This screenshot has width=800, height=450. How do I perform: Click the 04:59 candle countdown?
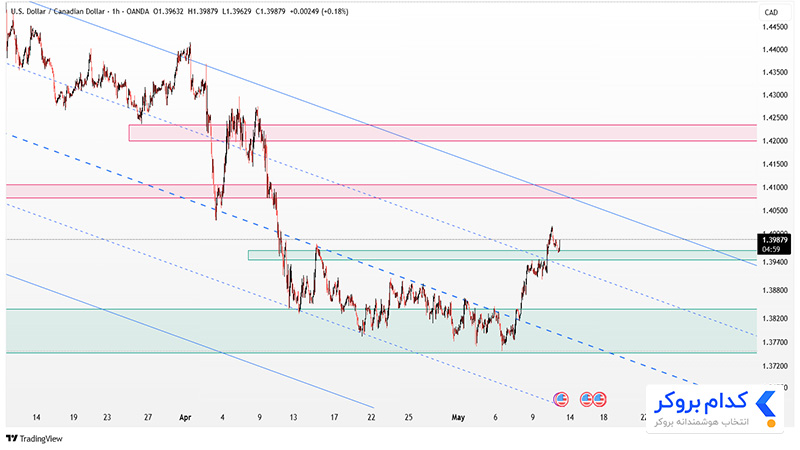point(771,249)
